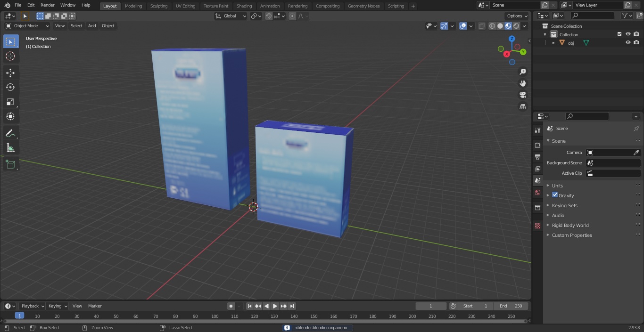Hide the obj object in viewport
The image size is (644, 332).
pos(628,42)
